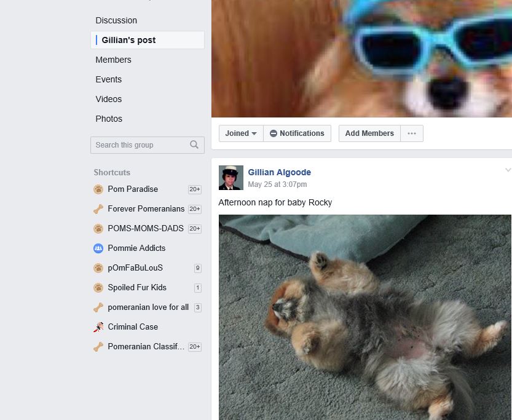Click the pomeranian love for all bone icon

98,307
